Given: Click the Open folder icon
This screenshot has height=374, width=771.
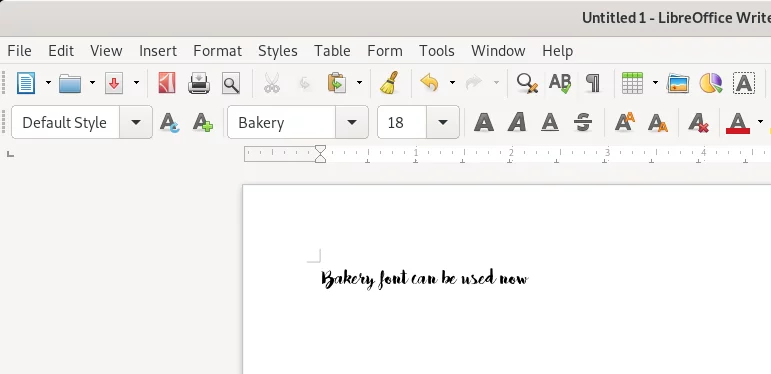Looking at the screenshot, I should 70,83.
